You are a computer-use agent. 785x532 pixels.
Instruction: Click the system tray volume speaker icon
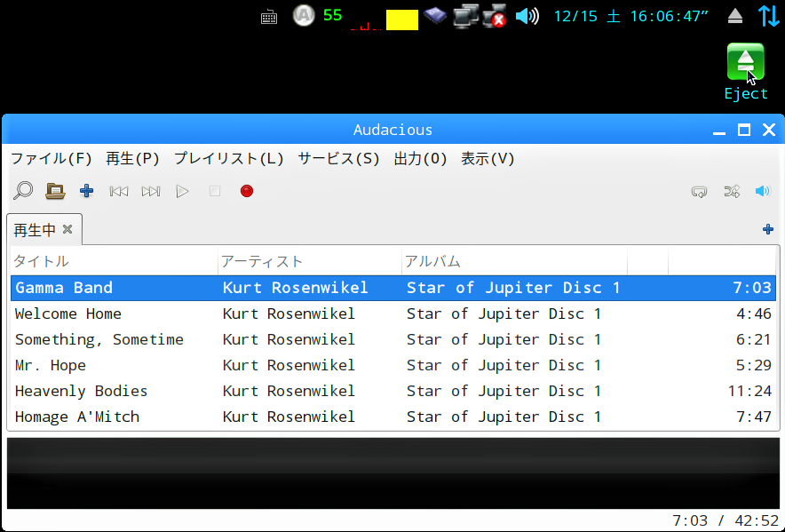click(x=527, y=16)
